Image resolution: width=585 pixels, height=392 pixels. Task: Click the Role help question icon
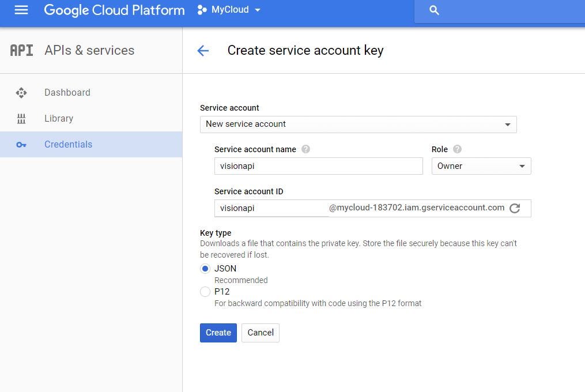pyautogui.click(x=457, y=149)
